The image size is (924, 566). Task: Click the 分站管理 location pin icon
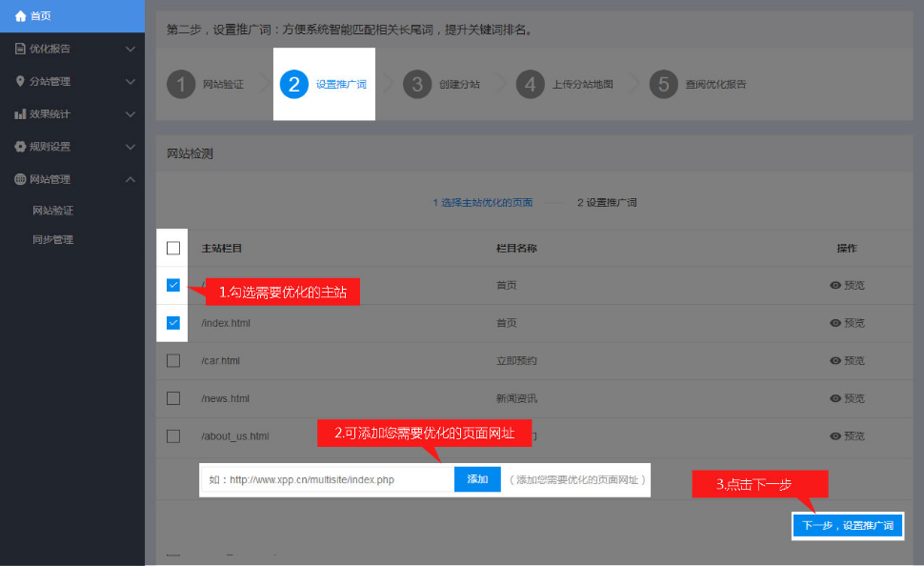pos(16,81)
